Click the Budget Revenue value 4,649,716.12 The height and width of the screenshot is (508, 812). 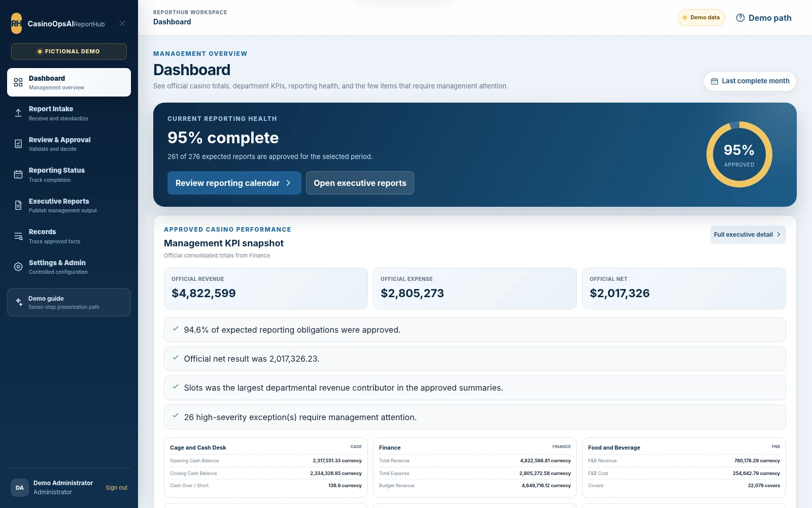546,486
